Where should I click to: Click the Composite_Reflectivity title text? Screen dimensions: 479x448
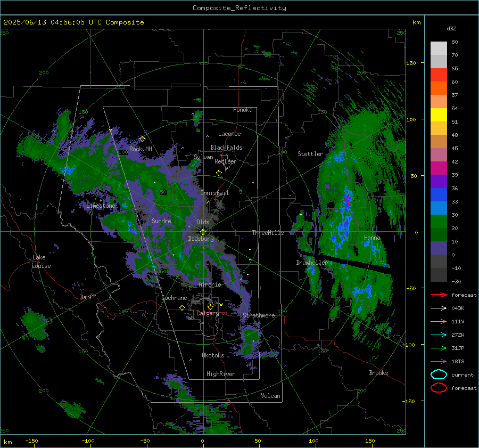(x=240, y=8)
